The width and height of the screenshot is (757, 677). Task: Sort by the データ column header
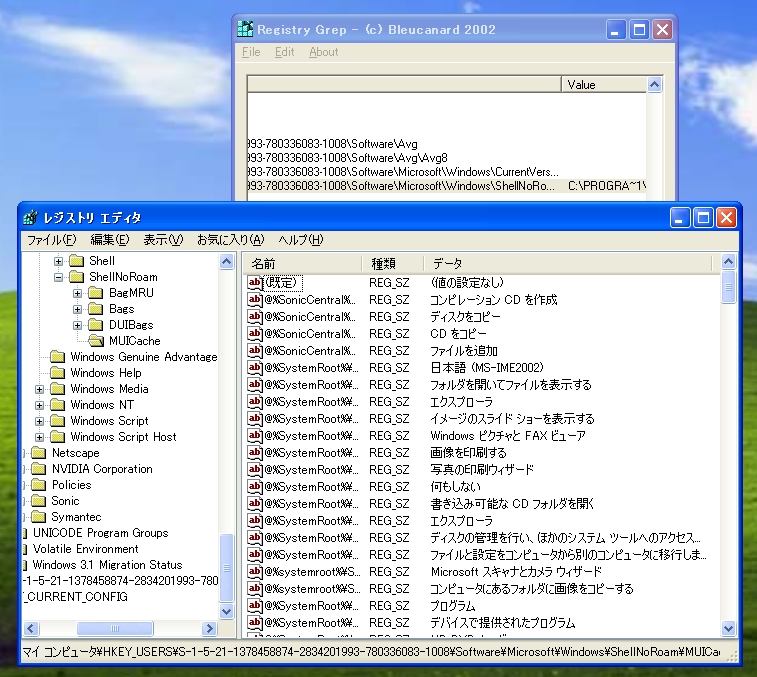click(568, 263)
